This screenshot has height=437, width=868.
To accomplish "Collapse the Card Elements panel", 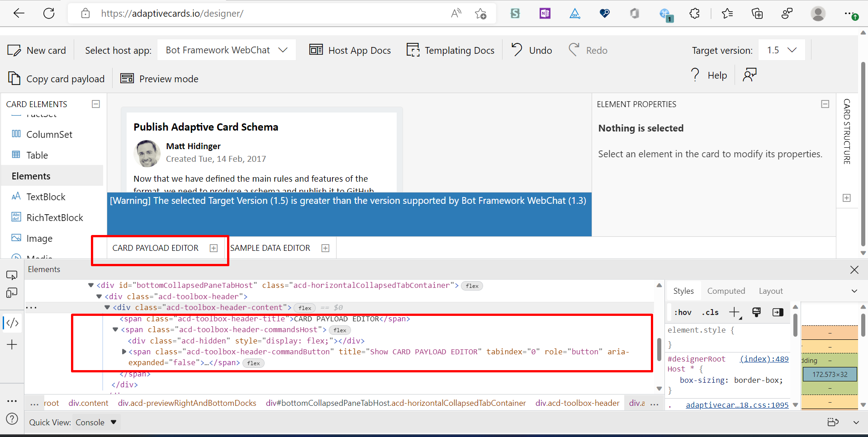I will [96, 104].
